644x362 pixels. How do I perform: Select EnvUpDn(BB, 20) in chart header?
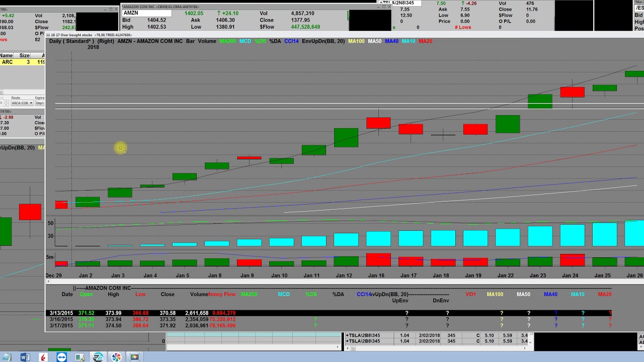(x=323, y=41)
